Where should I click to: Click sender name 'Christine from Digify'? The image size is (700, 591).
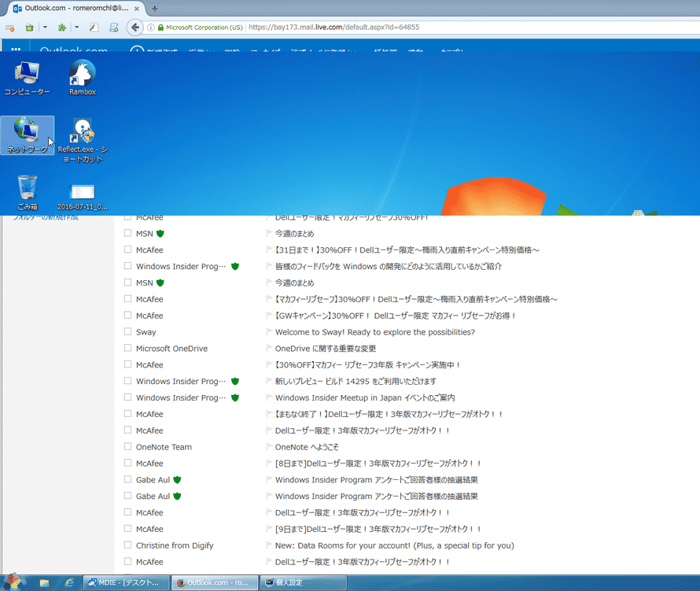[x=175, y=545]
